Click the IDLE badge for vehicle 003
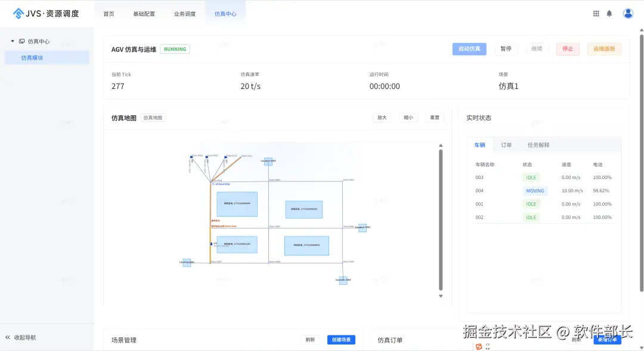644x351 pixels. click(531, 177)
